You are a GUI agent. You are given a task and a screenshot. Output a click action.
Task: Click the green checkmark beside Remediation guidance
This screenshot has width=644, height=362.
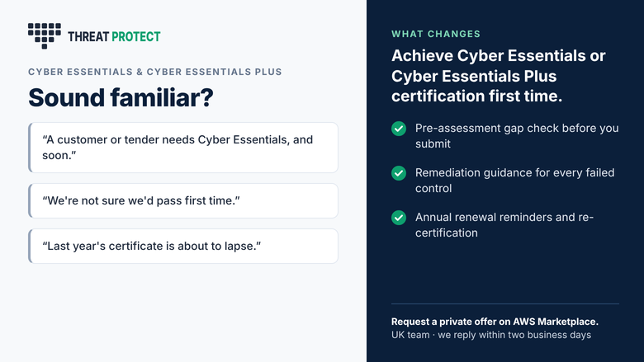click(x=399, y=173)
